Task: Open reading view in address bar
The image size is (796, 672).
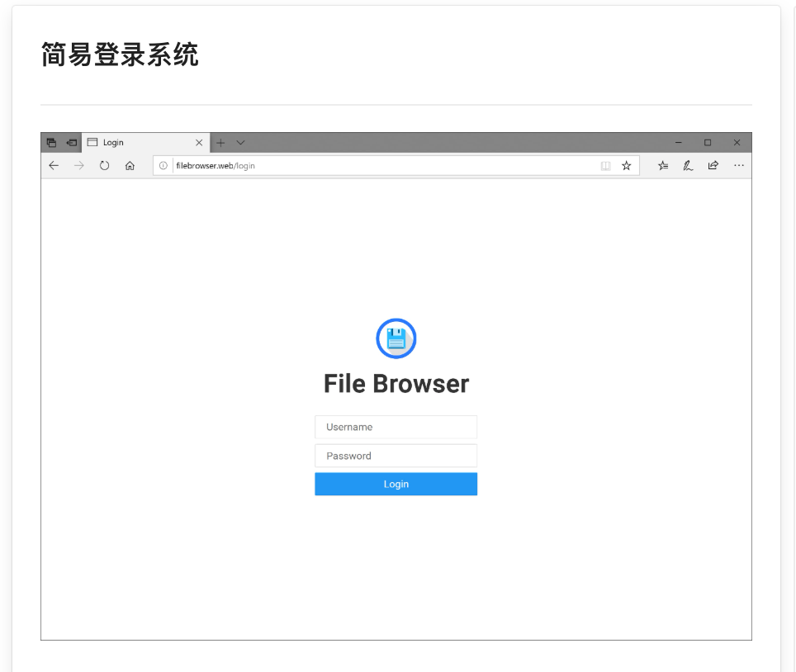Action: tap(605, 166)
